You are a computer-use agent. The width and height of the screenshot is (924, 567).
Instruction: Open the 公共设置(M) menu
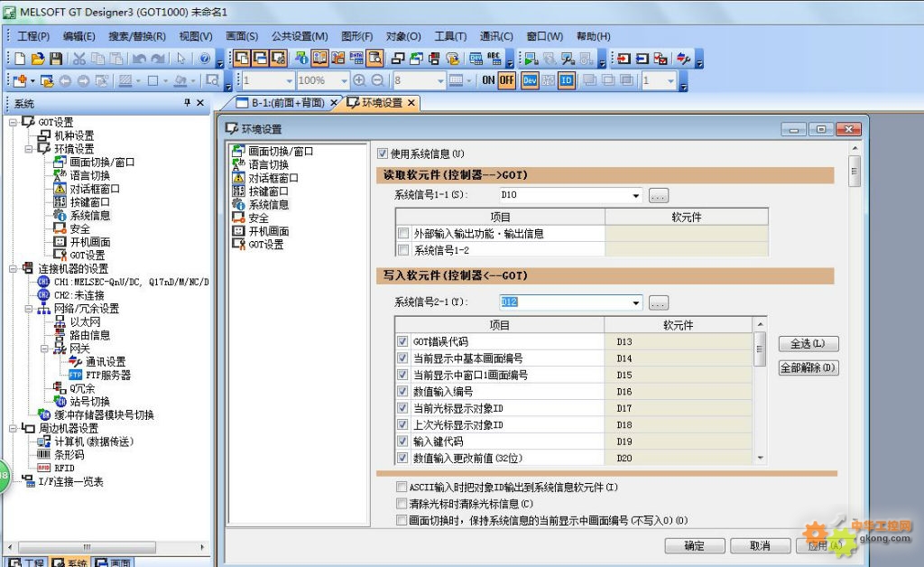click(x=300, y=36)
